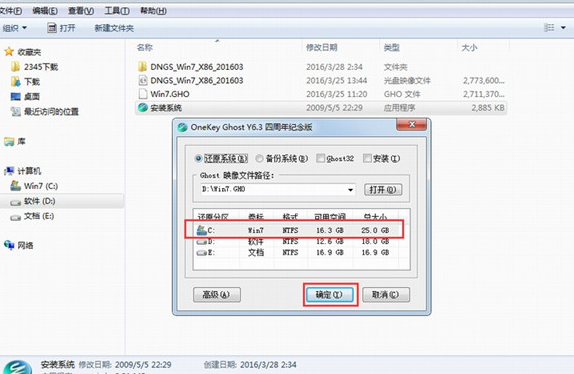The width and height of the screenshot is (574, 374).
Task: Open the Win7 (C:) drive
Action: (34, 186)
